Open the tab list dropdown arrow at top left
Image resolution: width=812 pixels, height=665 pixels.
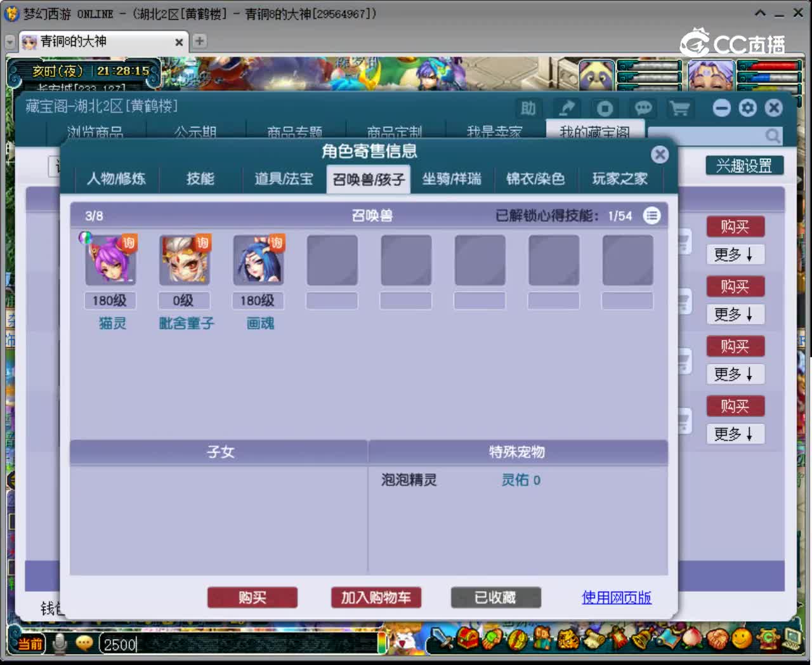click(10, 42)
